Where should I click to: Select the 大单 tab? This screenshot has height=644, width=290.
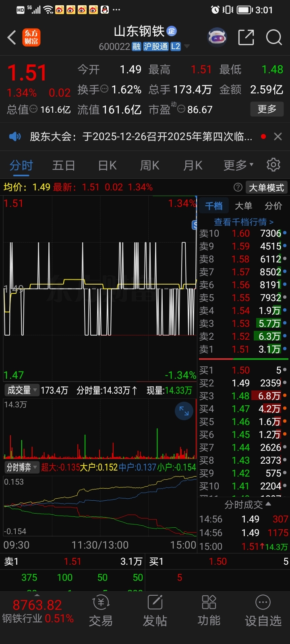pyautogui.click(x=243, y=206)
